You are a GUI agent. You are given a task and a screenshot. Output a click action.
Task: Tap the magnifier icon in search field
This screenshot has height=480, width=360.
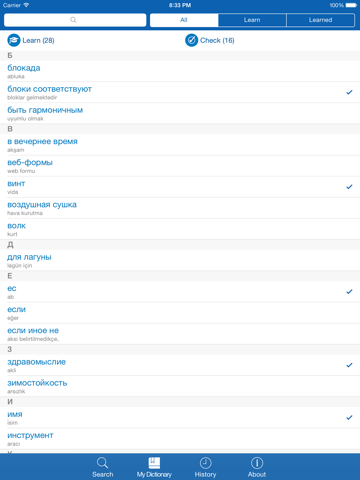pos(73,20)
